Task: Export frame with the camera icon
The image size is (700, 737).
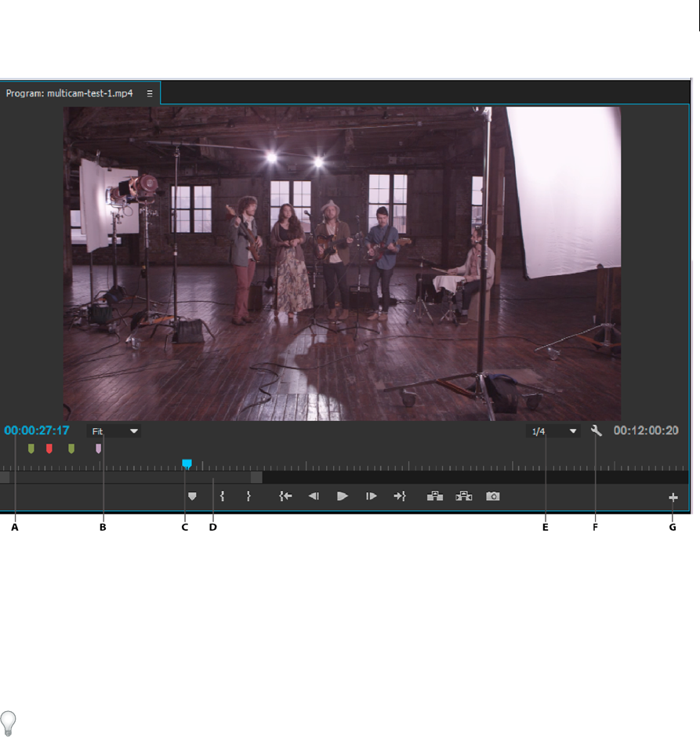Action: coord(493,496)
